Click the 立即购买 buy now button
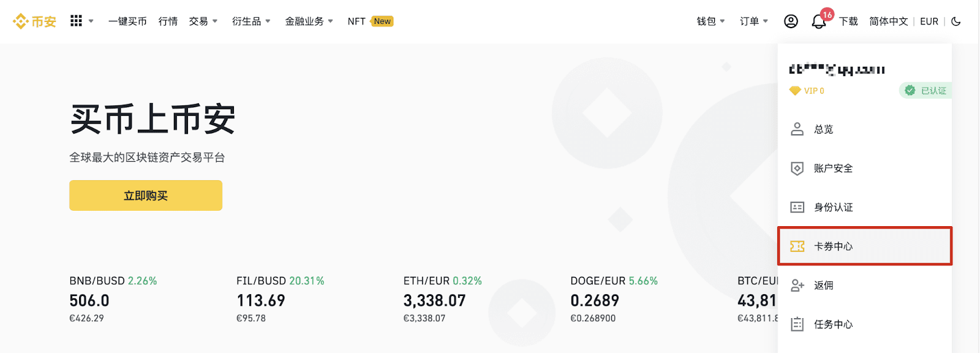Viewport: 980px width, 353px height. 146,195
